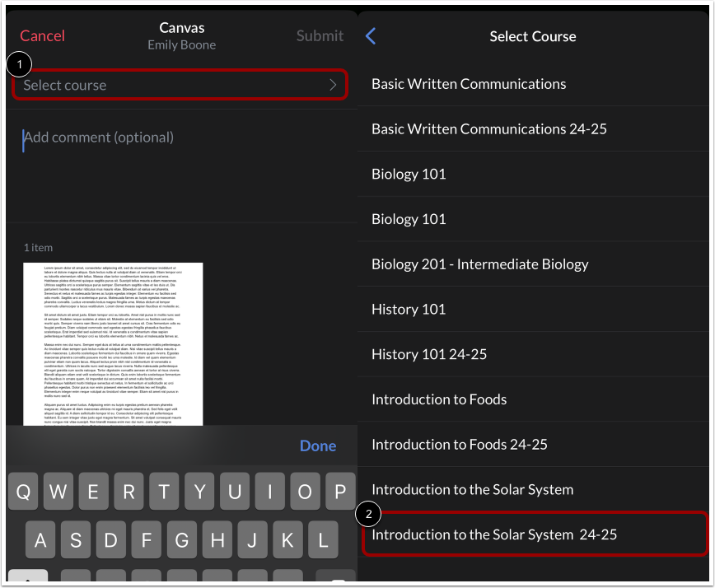
Task: Select History 101 course
Action: tap(533, 310)
